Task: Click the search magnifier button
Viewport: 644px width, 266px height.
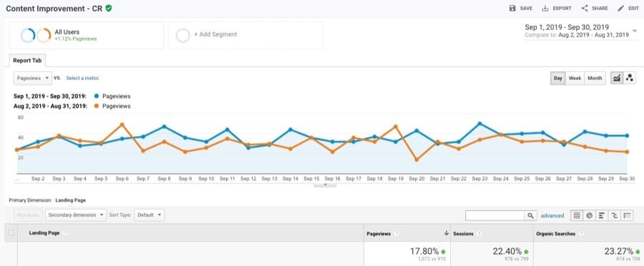Action: 531,215
